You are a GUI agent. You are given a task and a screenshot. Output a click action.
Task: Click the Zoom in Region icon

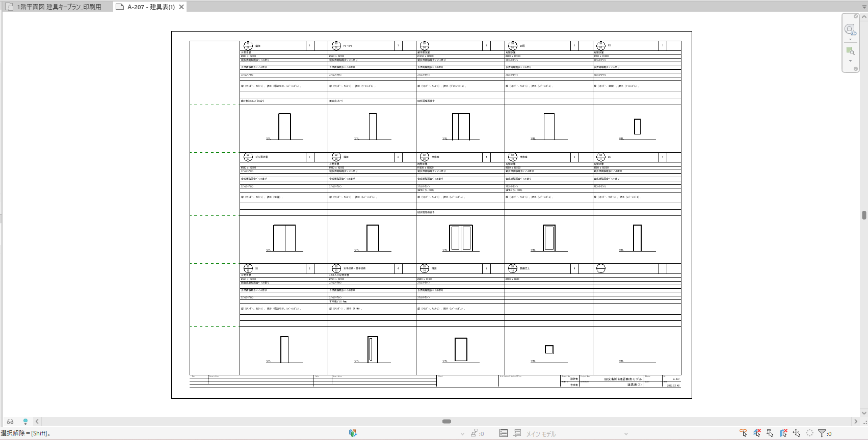(x=850, y=51)
